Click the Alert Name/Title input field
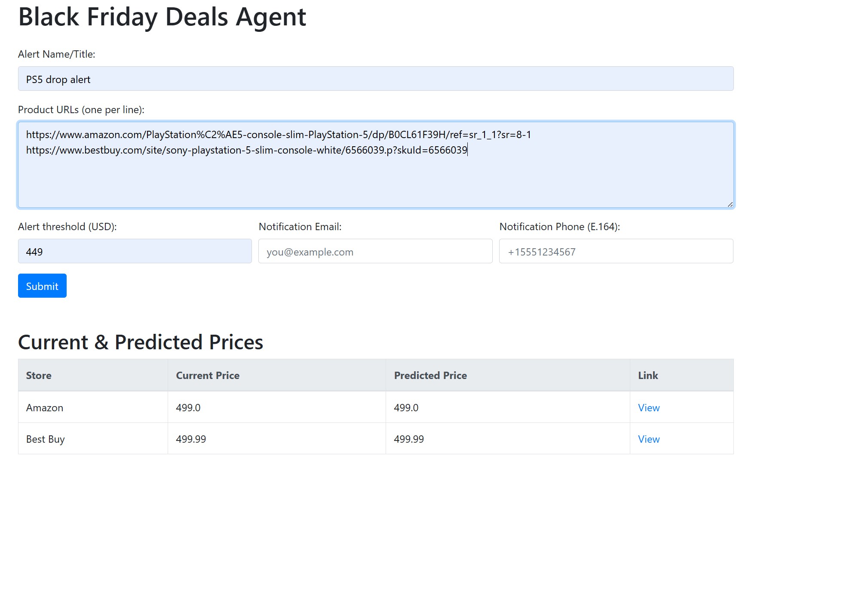Viewport: 868px width, 607px height. pos(376,79)
